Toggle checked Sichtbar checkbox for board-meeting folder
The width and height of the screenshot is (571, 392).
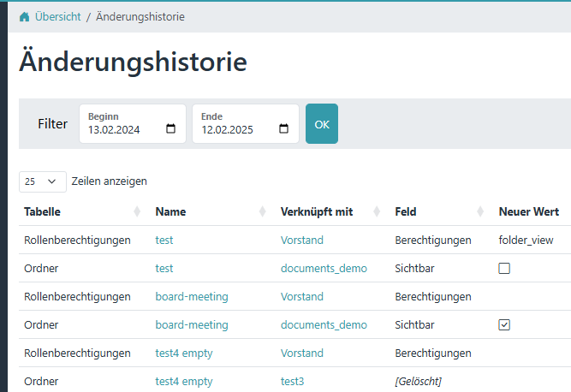504,324
